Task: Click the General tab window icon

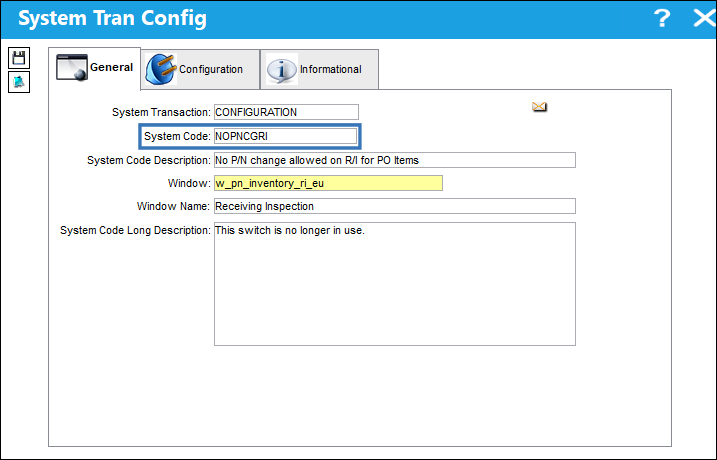Action: [72, 67]
